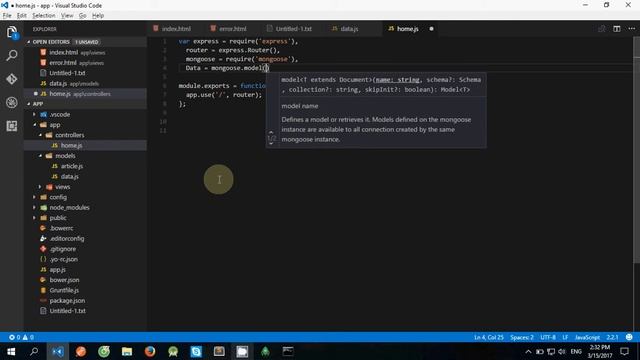Switch to the error.html tab

click(x=233, y=29)
